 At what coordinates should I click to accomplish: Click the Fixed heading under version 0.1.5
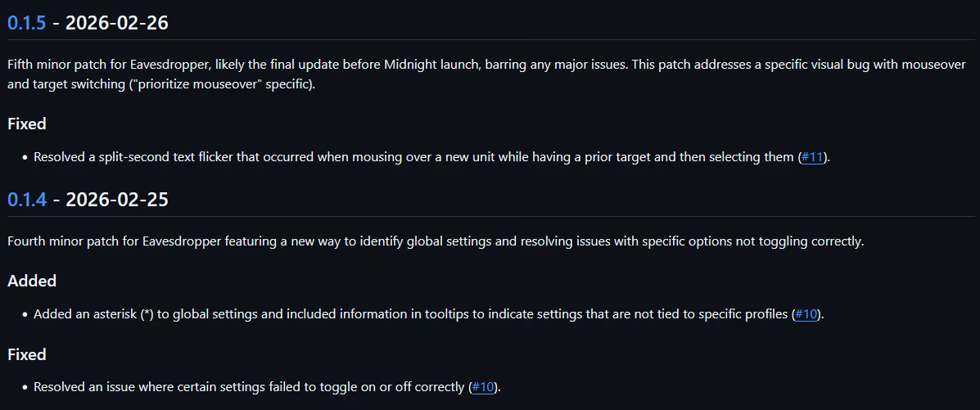[27, 124]
